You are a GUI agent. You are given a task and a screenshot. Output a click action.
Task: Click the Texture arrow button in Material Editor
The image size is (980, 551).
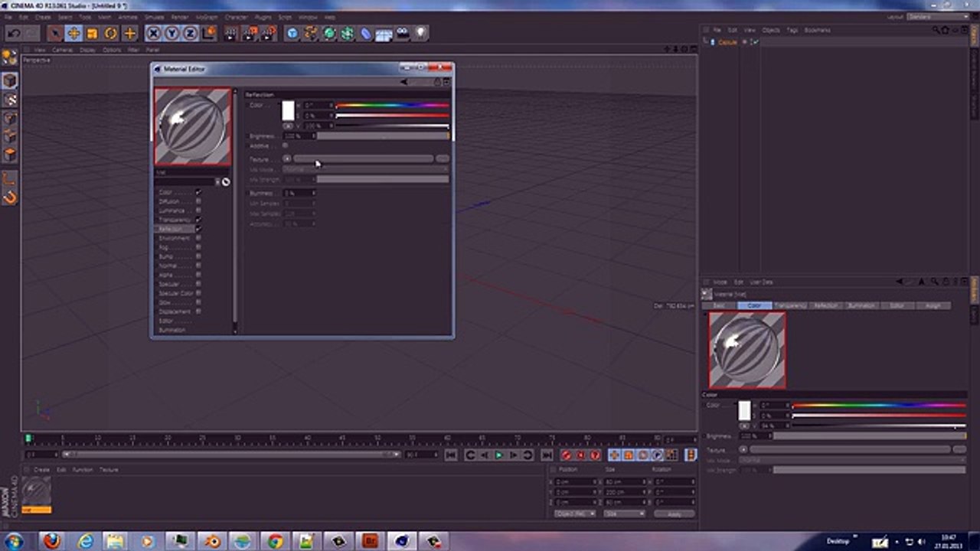tap(287, 158)
